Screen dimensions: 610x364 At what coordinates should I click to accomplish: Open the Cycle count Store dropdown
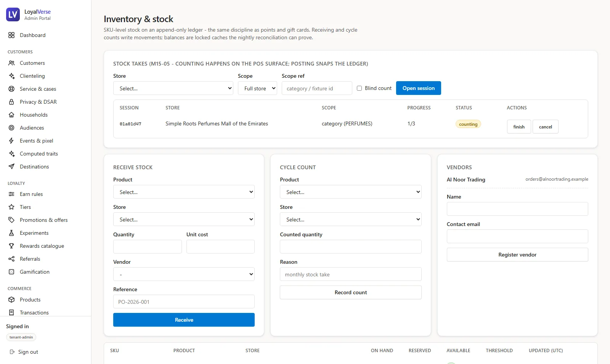[x=351, y=219]
